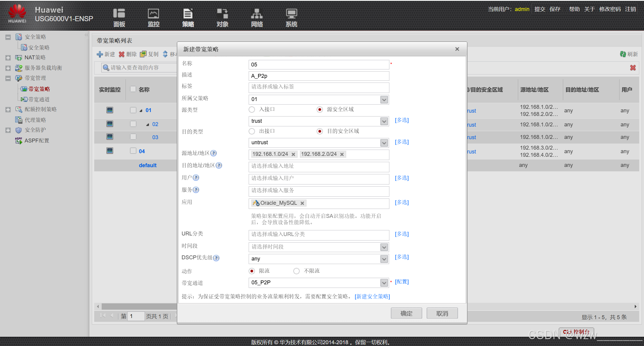This screenshot has width=644, height=346.
Task: Select the 入接口 radio button
Action: pos(252,110)
